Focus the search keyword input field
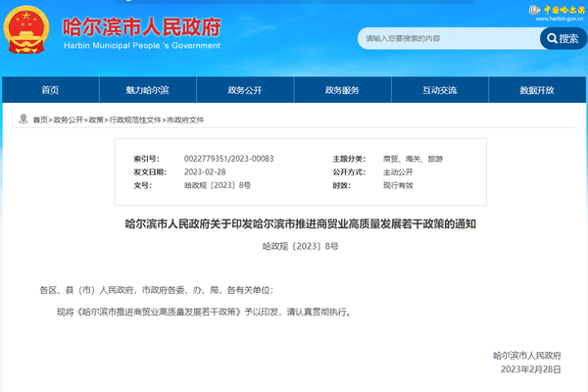 click(x=447, y=38)
